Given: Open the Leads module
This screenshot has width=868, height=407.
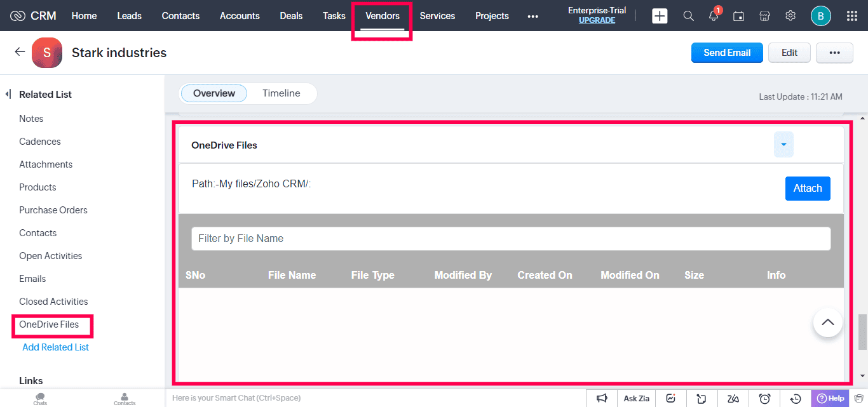Looking at the screenshot, I should tap(129, 16).
